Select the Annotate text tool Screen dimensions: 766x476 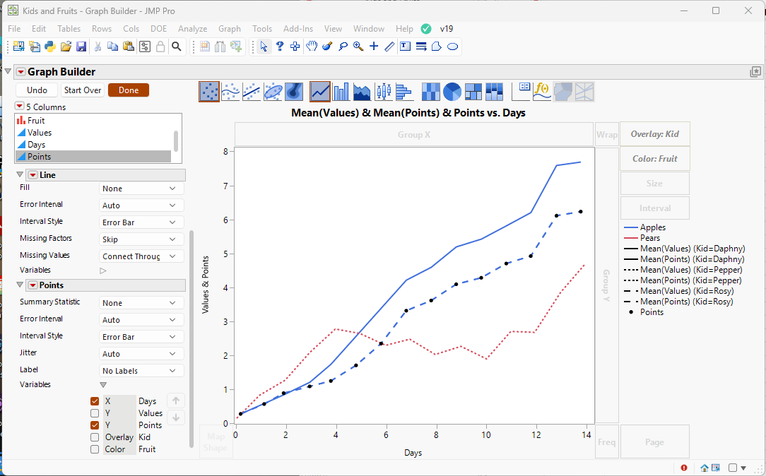coord(405,46)
